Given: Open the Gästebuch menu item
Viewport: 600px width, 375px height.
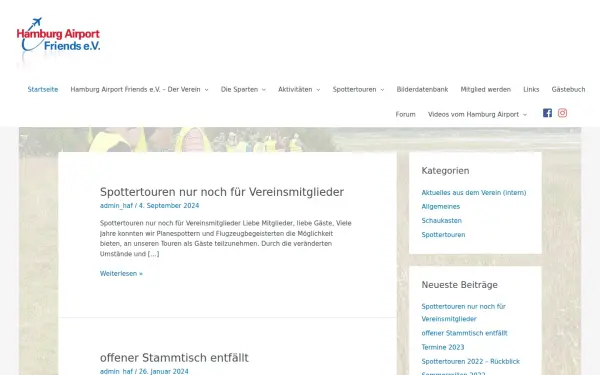Looking at the screenshot, I should (568, 90).
